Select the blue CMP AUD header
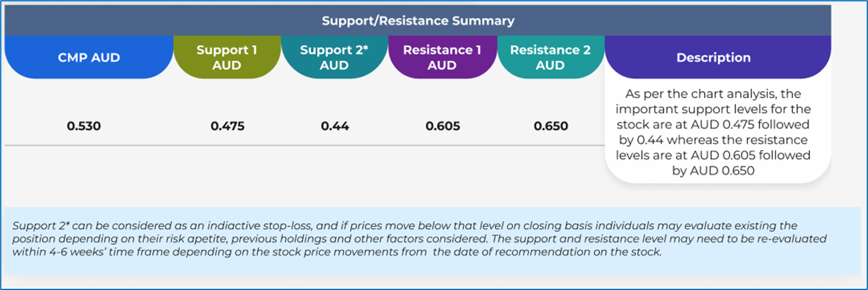This screenshot has height=290, width=868. 88,58
